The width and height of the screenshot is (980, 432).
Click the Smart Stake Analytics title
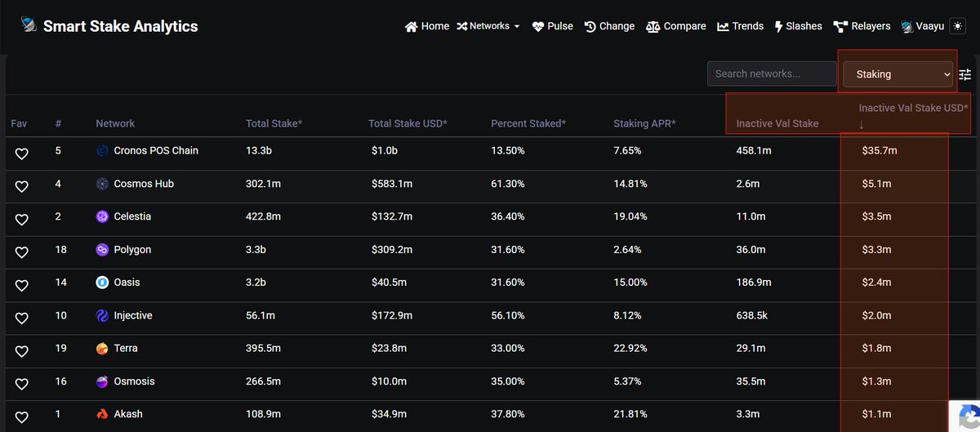[120, 26]
